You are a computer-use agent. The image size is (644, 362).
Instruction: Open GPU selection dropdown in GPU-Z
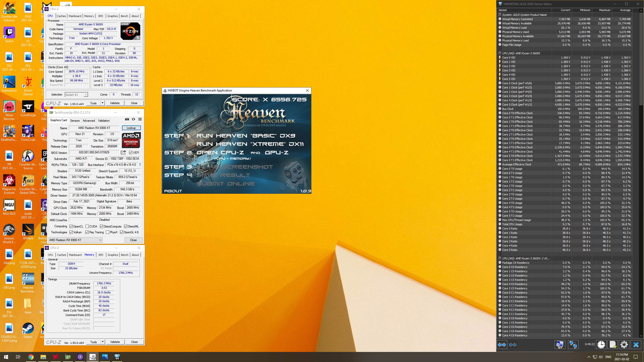75,240
